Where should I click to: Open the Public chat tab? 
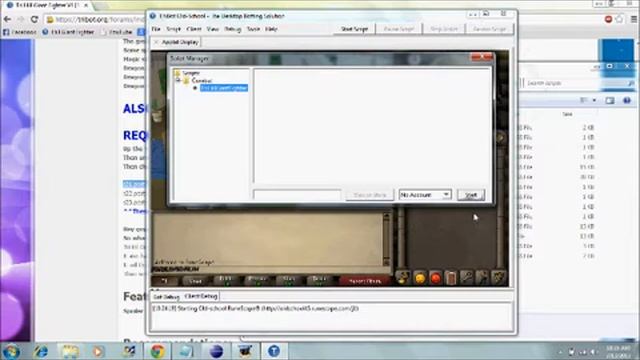tap(227, 280)
